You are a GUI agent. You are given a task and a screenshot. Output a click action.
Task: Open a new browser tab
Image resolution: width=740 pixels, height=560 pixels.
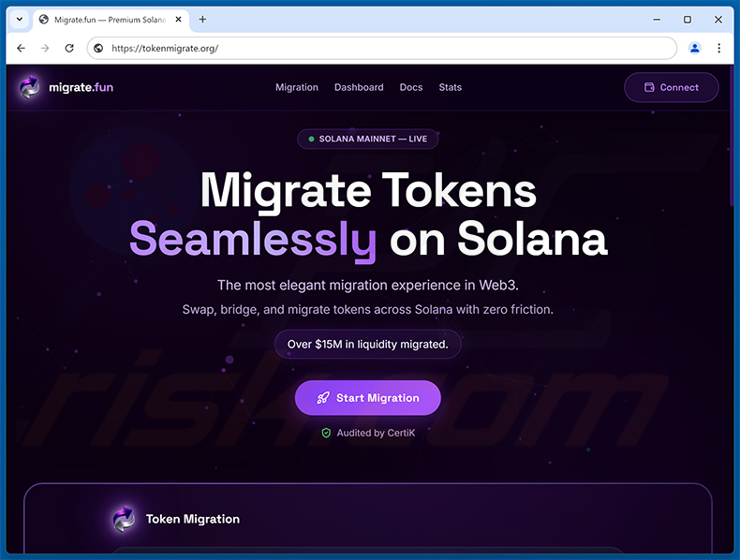pos(202,20)
